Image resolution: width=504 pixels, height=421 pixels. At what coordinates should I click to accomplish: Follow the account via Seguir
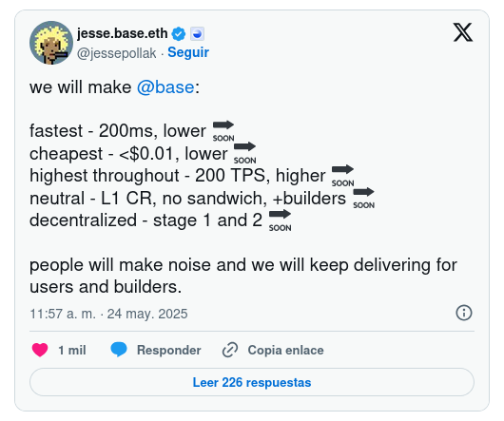coord(188,52)
